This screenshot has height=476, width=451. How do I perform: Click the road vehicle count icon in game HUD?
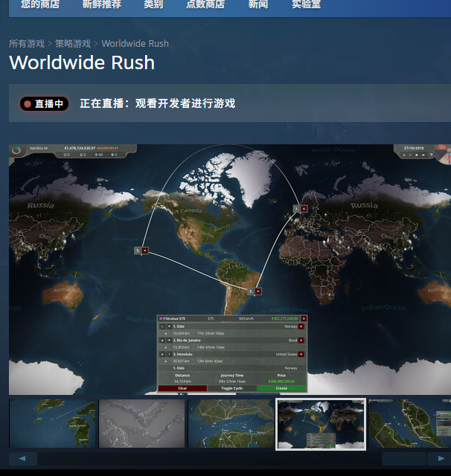click(x=65, y=155)
